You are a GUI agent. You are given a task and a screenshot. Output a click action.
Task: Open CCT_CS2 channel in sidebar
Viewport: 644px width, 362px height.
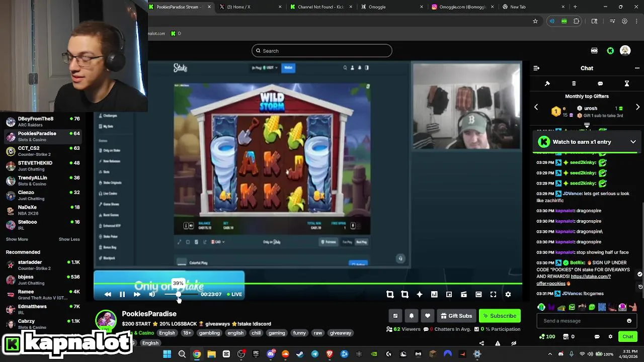click(x=43, y=151)
